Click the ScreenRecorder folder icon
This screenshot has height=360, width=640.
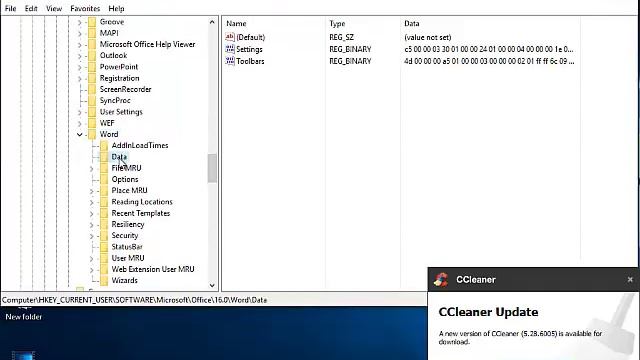pos(92,89)
